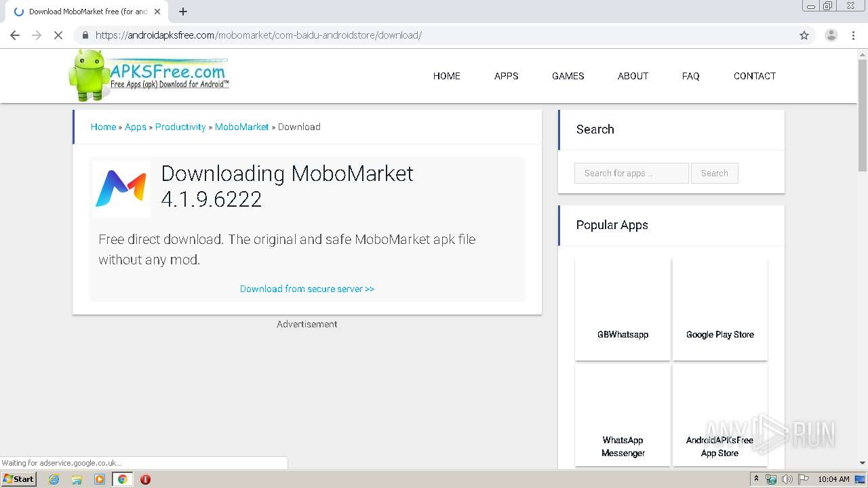This screenshot has width=868, height=488.
Task: Click the Search button
Action: coord(715,173)
